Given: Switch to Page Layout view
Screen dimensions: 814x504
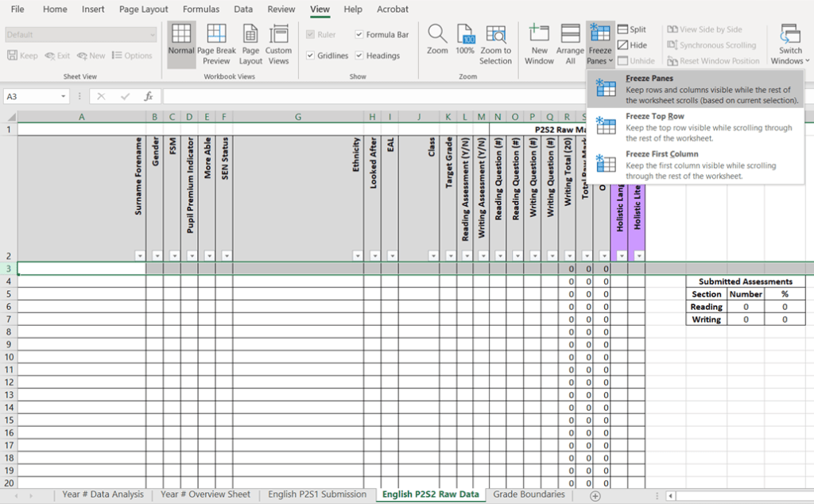Looking at the screenshot, I should (x=250, y=44).
